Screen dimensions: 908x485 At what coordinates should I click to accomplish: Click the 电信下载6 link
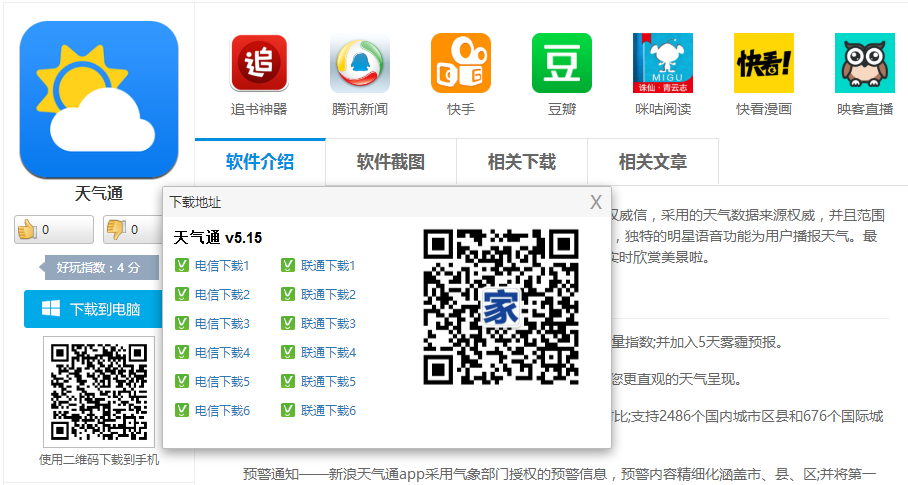[222, 410]
